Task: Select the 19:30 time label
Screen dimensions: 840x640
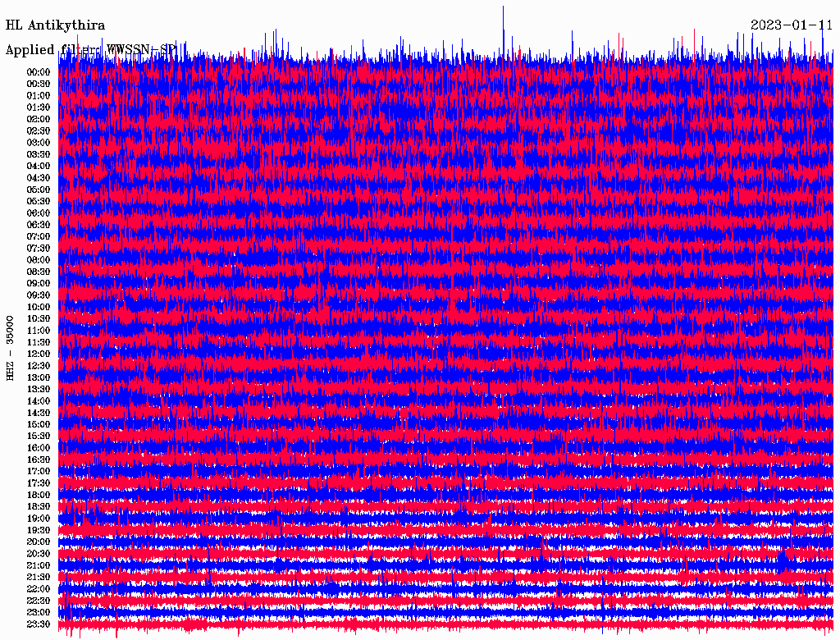Action: pos(39,530)
